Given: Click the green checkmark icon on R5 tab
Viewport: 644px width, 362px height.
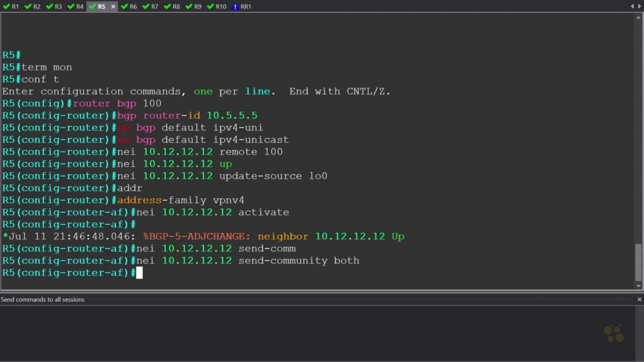Looking at the screenshot, I should click(93, 6).
